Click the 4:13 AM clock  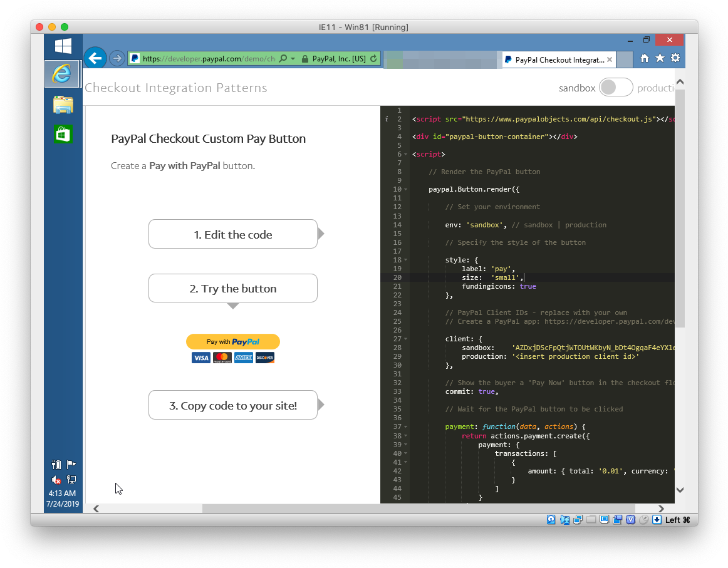62,493
